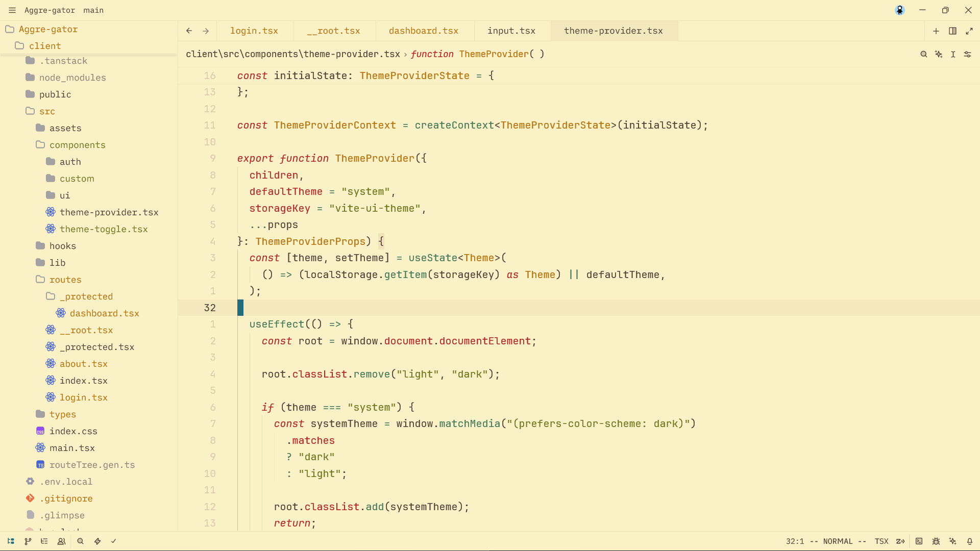Click the inline assist sparkle icon in editor toolbar
980x551 pixels.
point(938,54)
